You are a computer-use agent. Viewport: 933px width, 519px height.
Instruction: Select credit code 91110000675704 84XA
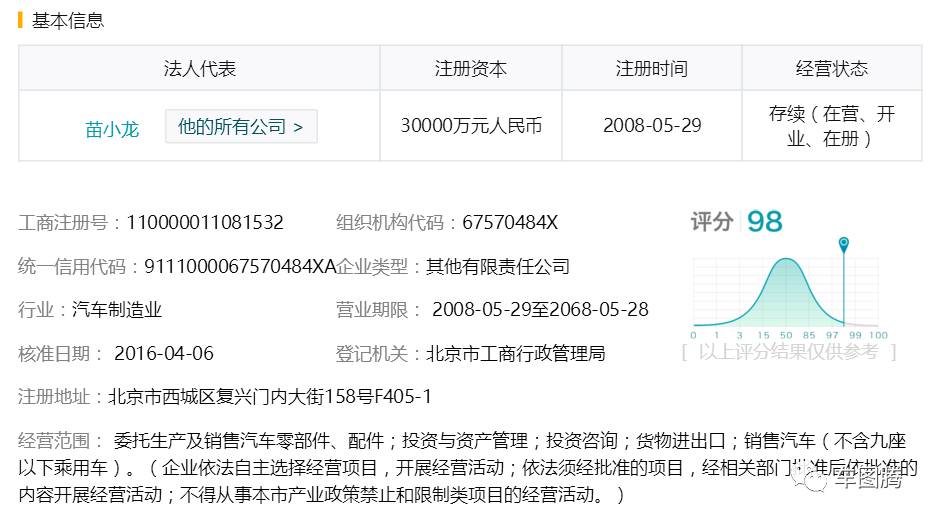pyautogui.click(x=240, y=266)
